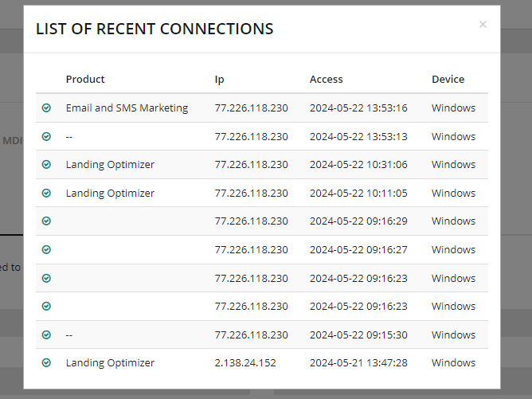This screenshot has height=399, width=532.
Task: Close the recent connections dialog
Action: 483,25
